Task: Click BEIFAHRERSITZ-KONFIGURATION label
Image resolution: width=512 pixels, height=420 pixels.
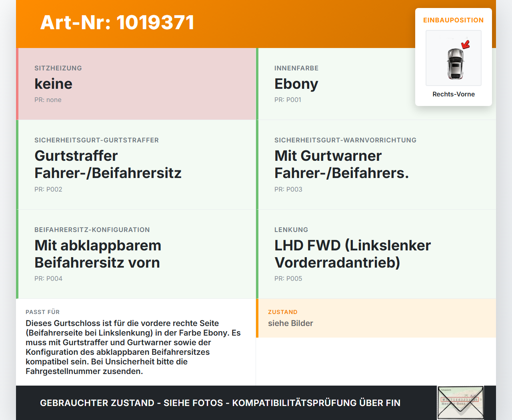Action: (92, 230)
